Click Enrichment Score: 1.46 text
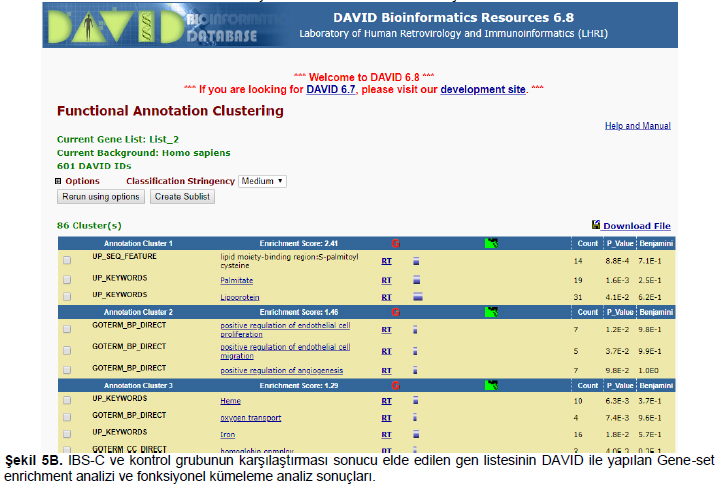728x488 pixels. click(x=299, y=312)
